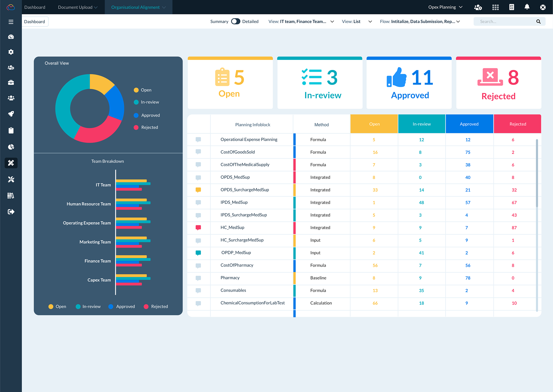Toggle the Rejected legend item in Overall View
The width and height of the screenshot is (553, 392).
pos(146,128)
